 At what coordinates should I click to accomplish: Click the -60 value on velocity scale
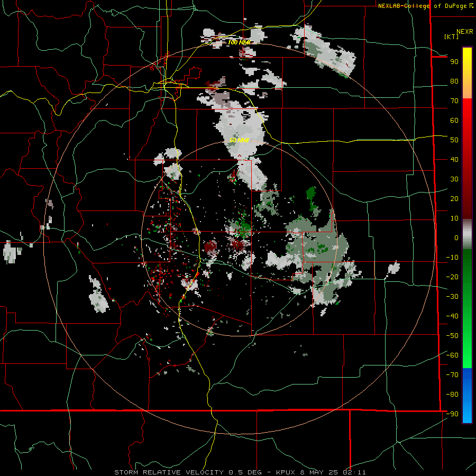[452, 355]
